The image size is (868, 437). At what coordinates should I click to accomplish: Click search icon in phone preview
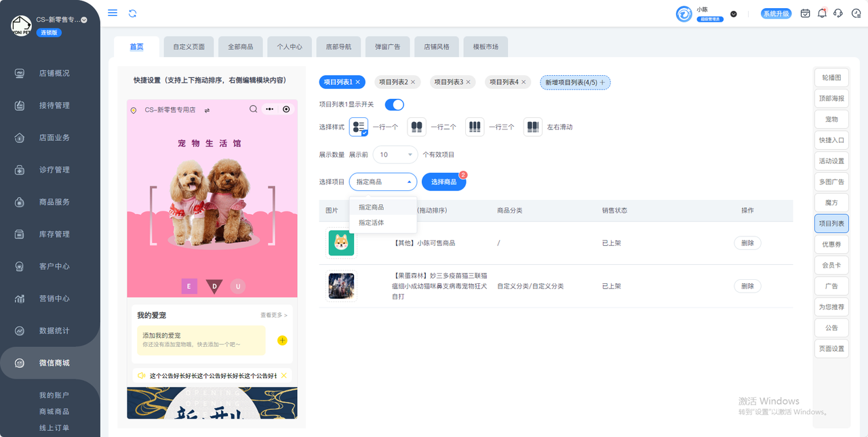[x=253, y=109]
